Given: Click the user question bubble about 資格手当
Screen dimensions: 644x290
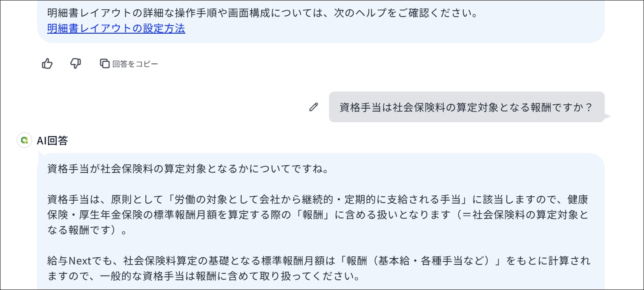Looking at the screenshot, I should (x=466, y=107).
